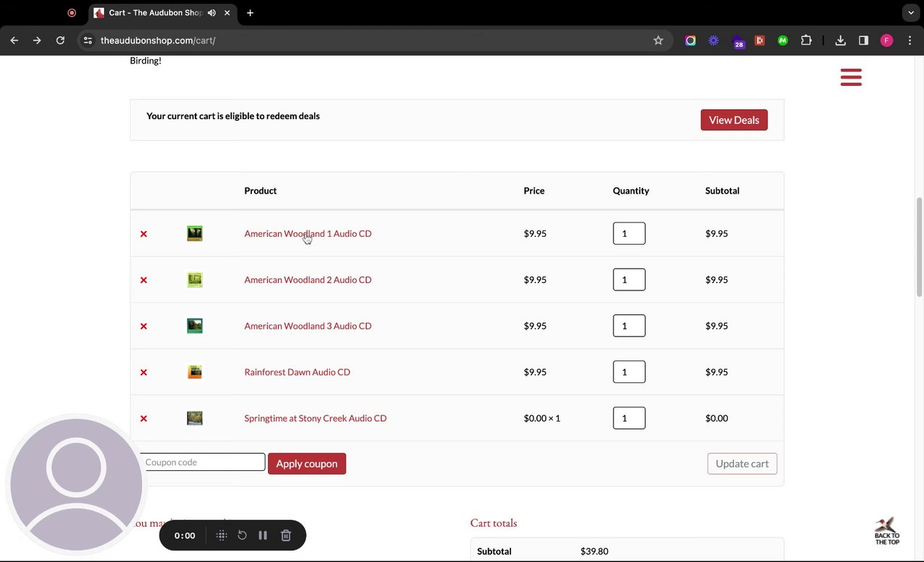Click the Back to the Top bird icon
The height and width of the screenshot is (562, 924).
[887, 531]
